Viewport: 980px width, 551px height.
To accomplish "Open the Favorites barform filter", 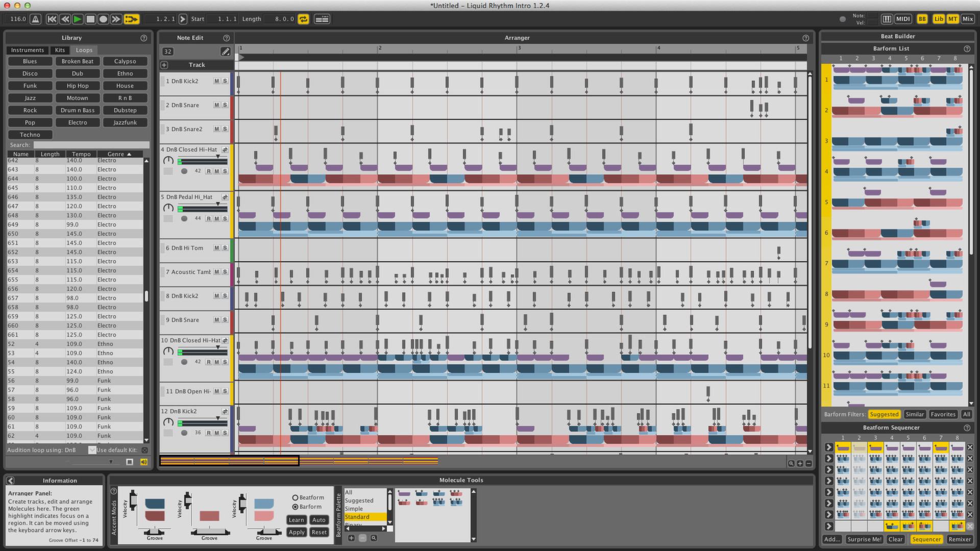I will coord(943,414).
